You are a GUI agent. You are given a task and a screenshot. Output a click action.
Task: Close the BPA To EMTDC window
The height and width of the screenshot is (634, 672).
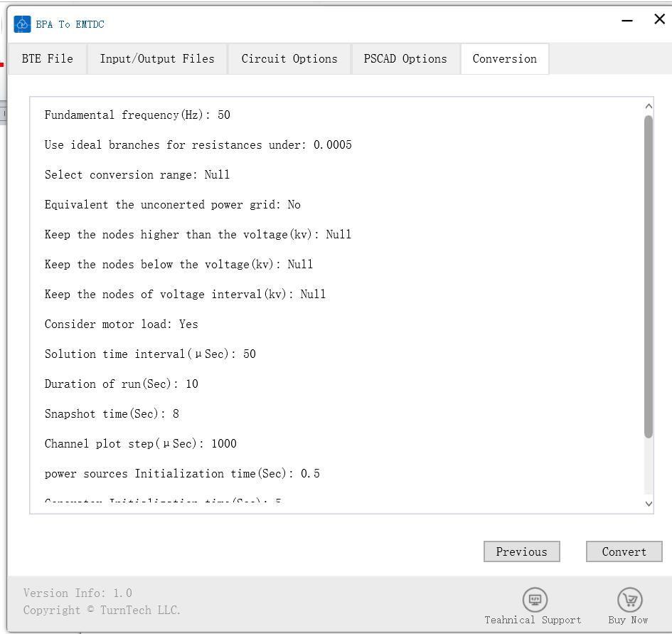(660, 19)
